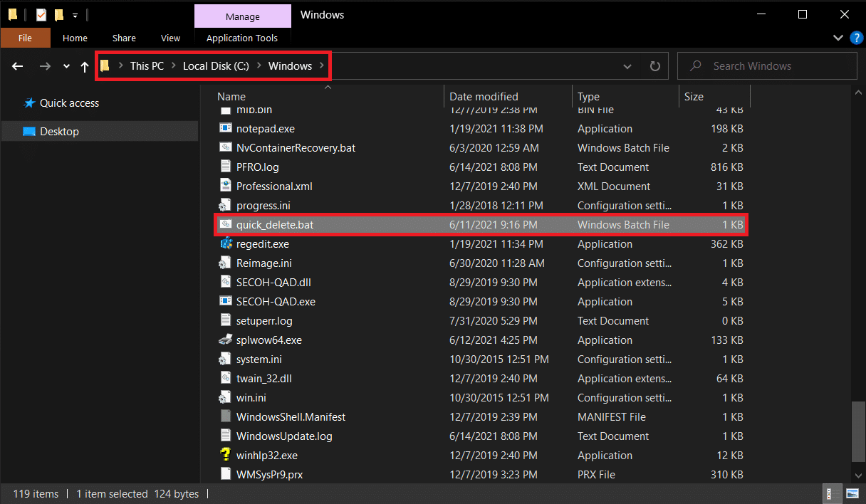
Task: Click Local Disk (C:) in the breadcrumb
Action: [x=215, y=66]
